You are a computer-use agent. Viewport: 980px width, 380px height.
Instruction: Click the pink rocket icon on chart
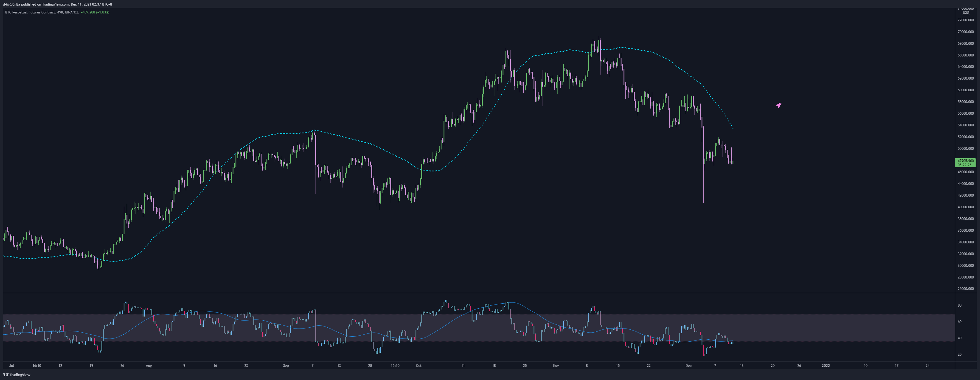point(779,105)
